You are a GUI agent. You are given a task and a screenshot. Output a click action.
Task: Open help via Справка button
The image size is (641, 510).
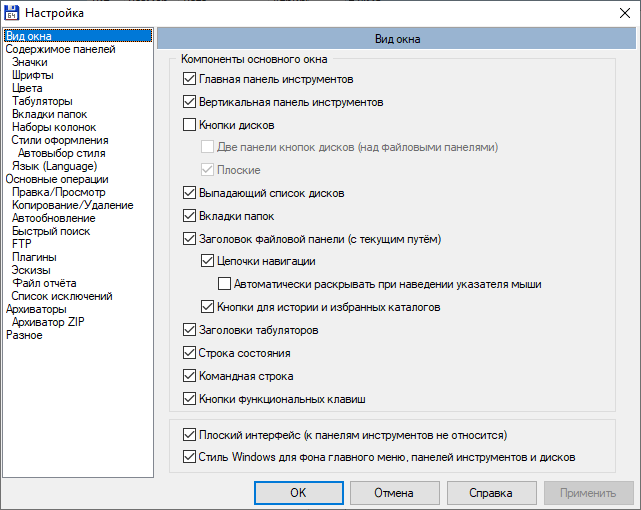(491, 493)
